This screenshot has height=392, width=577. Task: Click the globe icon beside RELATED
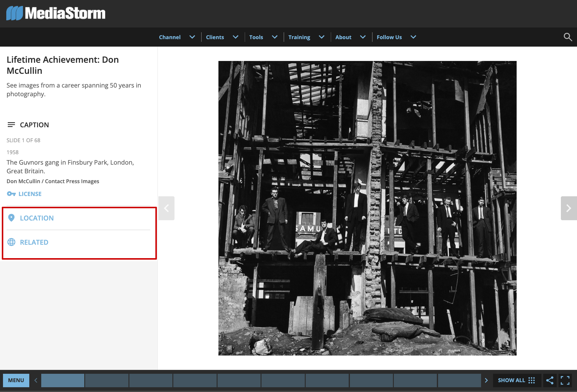[11, 242]
